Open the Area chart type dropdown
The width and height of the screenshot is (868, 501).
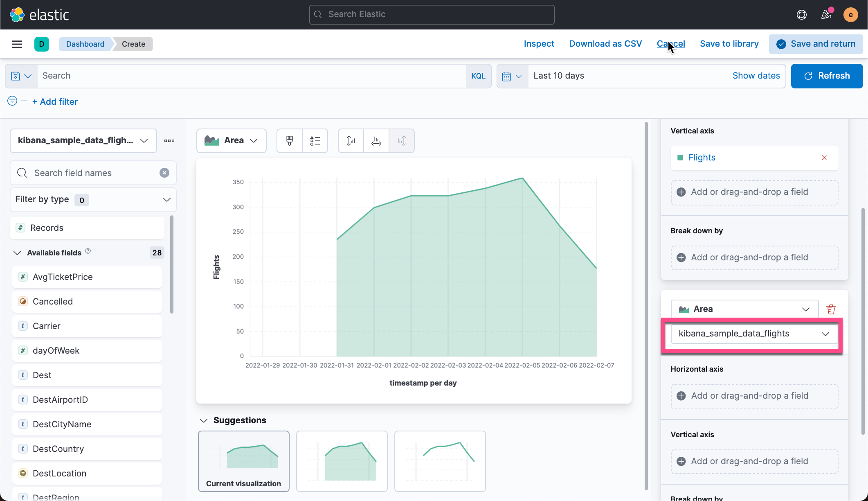pyautogui.click(x=231, y=140)
